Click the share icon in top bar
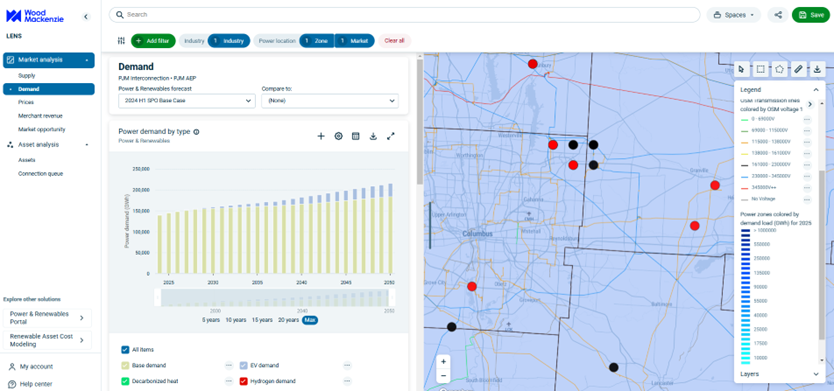This screenshot has width=834, height=391. [x=778, y=15]
